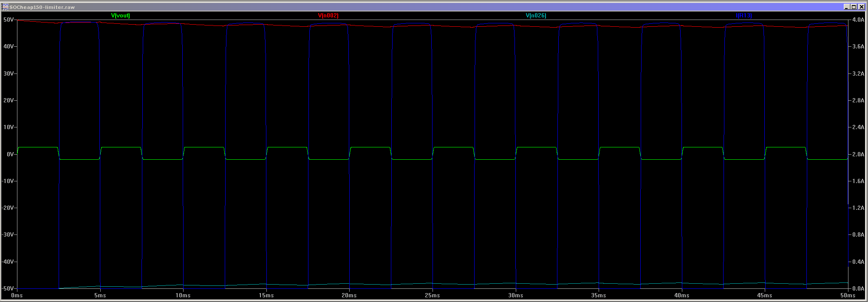Click the 45ms label on time axis
Screen dimensions: 868x302
765,295
